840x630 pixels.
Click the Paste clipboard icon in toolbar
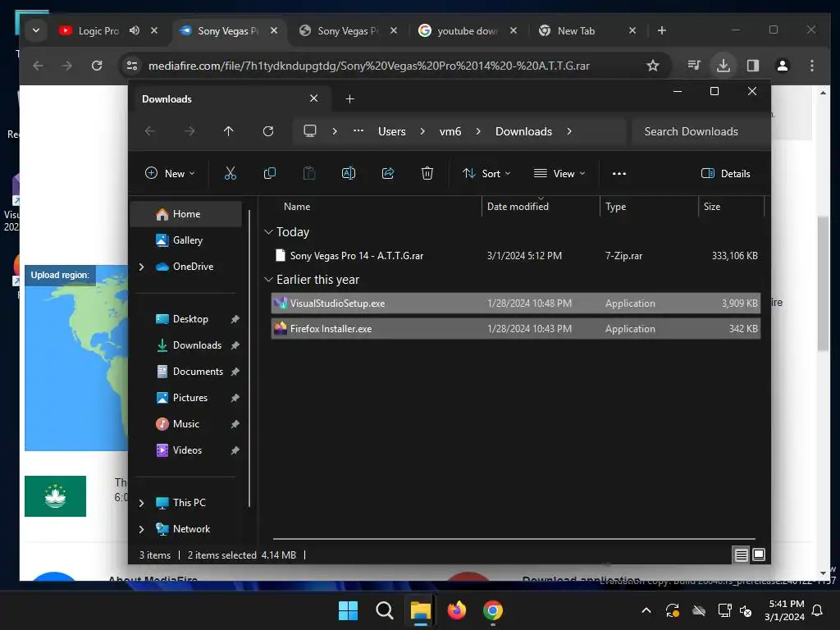tap(309, 173)
